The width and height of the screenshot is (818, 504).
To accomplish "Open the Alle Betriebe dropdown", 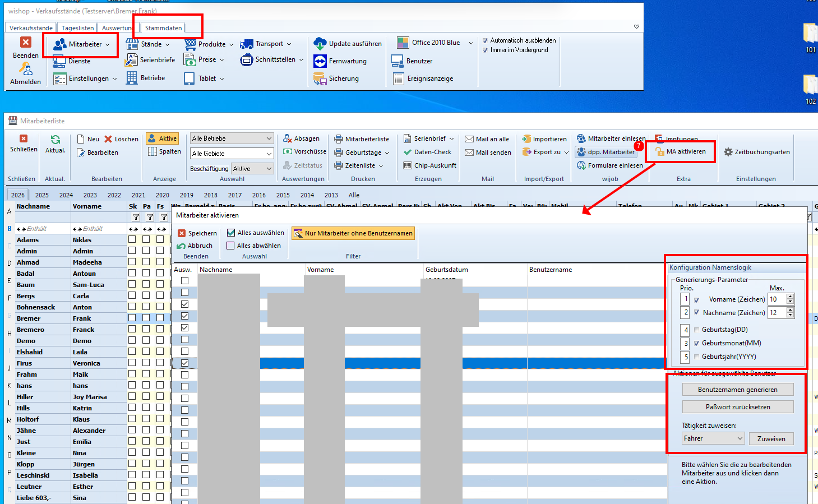I will 232,138.
